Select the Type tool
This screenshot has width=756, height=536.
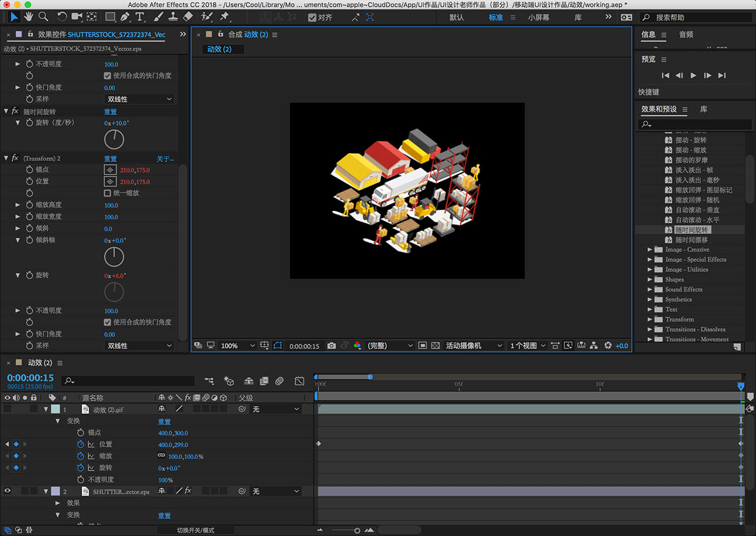click(x=140, y=16)
